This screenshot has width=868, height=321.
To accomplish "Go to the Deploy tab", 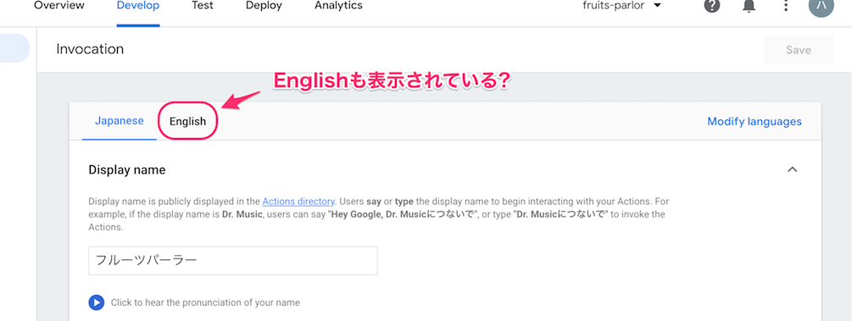I will pyautogui.click(x=264, y=6).
